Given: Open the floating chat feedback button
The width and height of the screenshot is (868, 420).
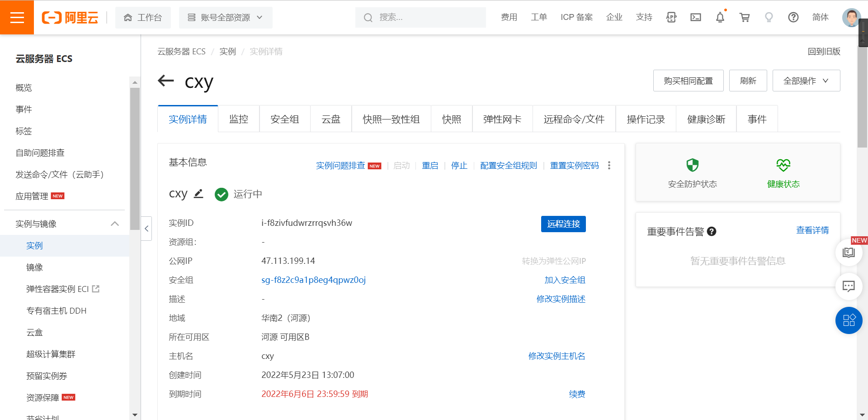Looking at the screenshot, I should coord(849,286).
